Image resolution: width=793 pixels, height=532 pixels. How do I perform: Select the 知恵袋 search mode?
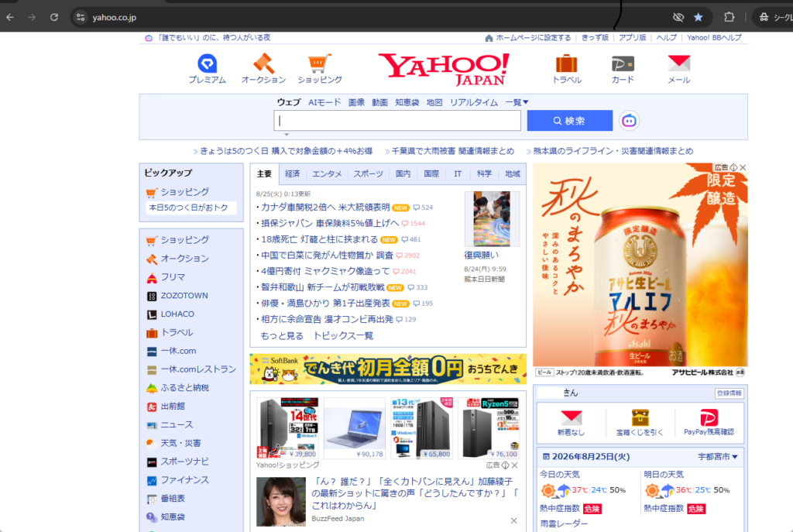(407, 102)
